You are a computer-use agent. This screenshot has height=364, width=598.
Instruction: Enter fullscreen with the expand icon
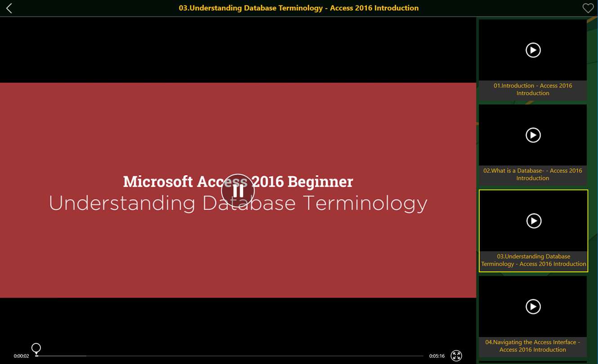click(x=456, y=355)
